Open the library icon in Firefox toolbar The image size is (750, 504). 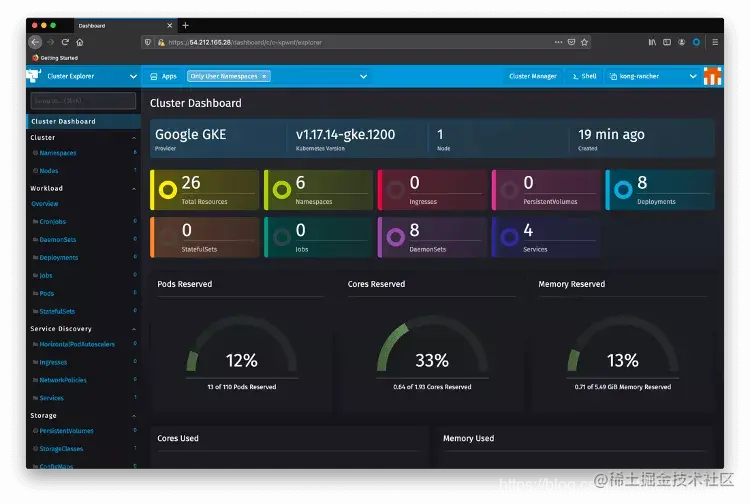point(652,42)
